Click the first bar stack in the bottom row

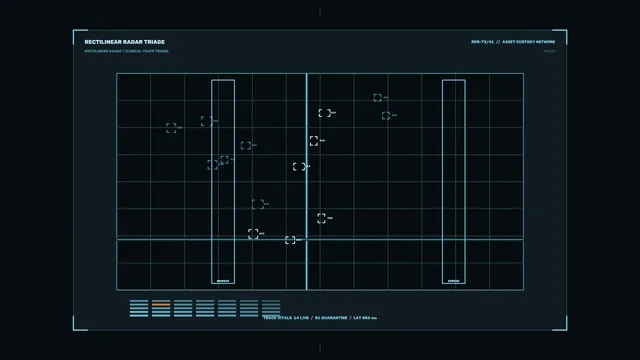[139, 308]
